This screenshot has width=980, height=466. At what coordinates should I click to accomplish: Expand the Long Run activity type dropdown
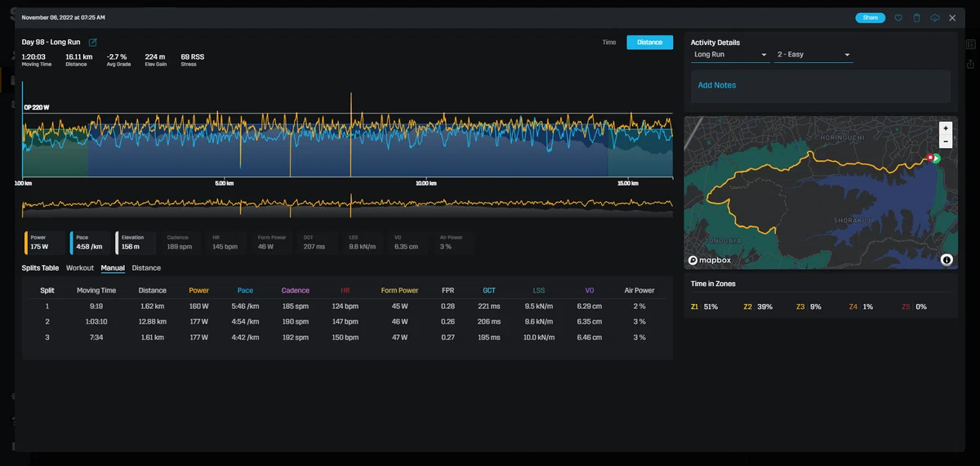point(730,55)
